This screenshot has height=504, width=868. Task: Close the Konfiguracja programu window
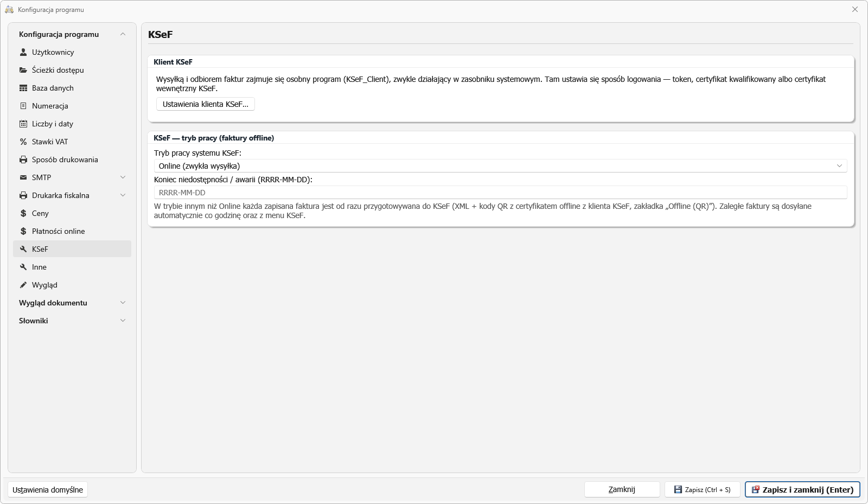coord(855,9)
